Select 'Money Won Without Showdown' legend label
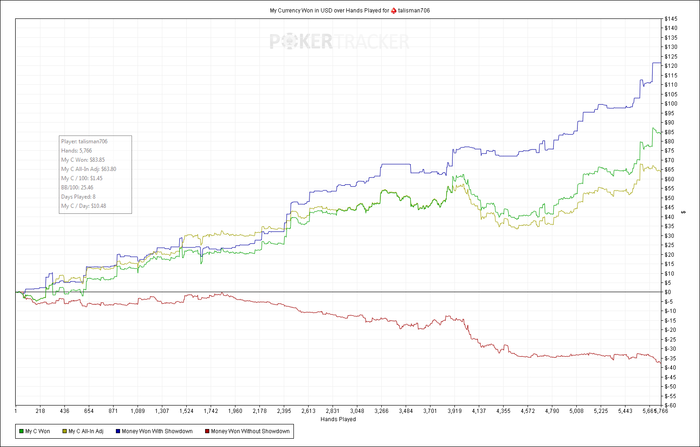This screenshot has height=447, width=700. [x=250, y=431]
